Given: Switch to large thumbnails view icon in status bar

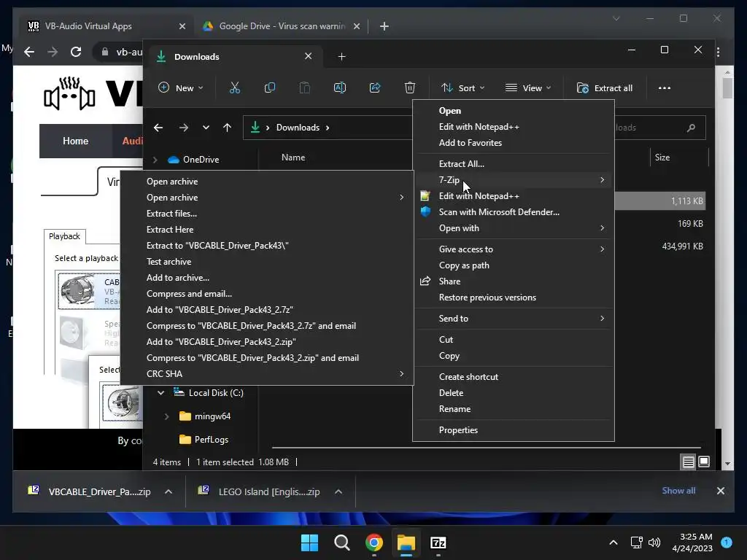Looking at the screenshot, I should click(704, 462).
